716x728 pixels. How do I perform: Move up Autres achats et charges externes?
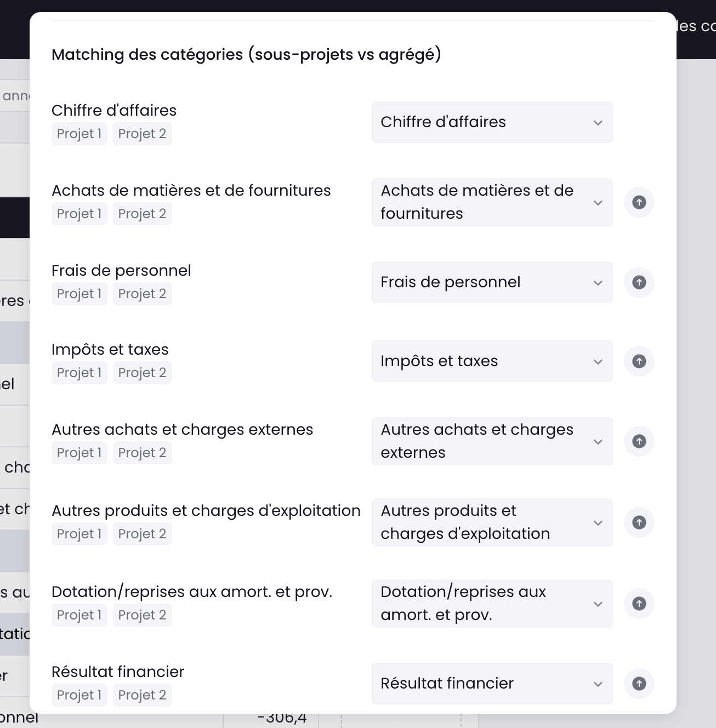[x=639, y=441]
